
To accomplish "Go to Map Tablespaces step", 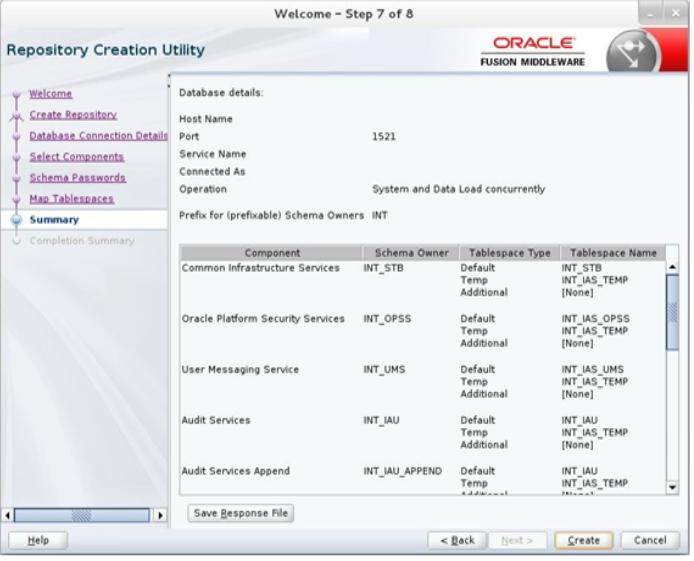I will [72, 199].
